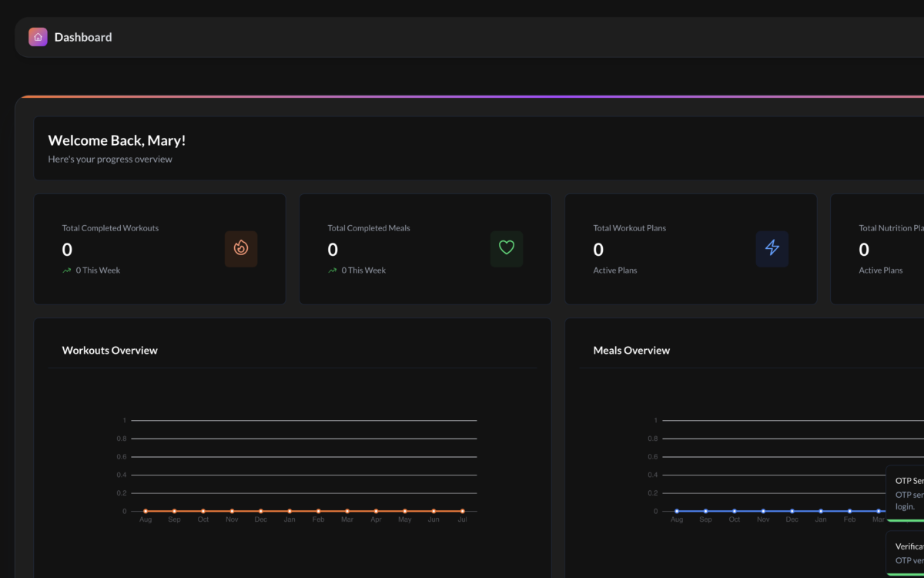Select Jan data point in Workouts chart
The width and height of the screenshot is (924, 578).
290,511
